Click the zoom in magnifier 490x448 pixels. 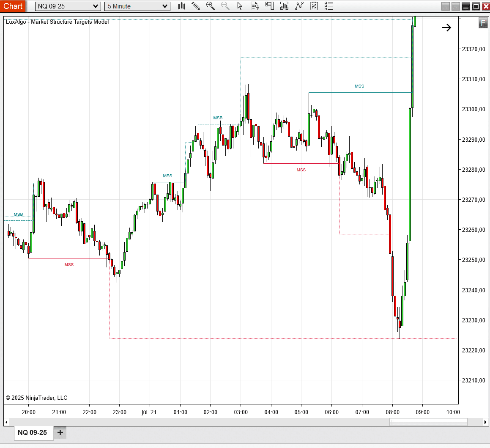click(x=210, y=6)
